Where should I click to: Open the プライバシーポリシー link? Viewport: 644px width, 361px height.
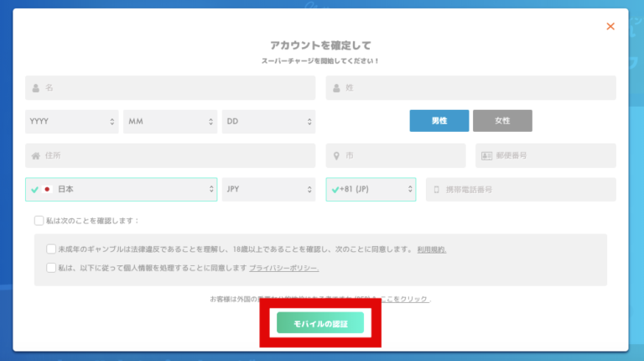point(283,268)
